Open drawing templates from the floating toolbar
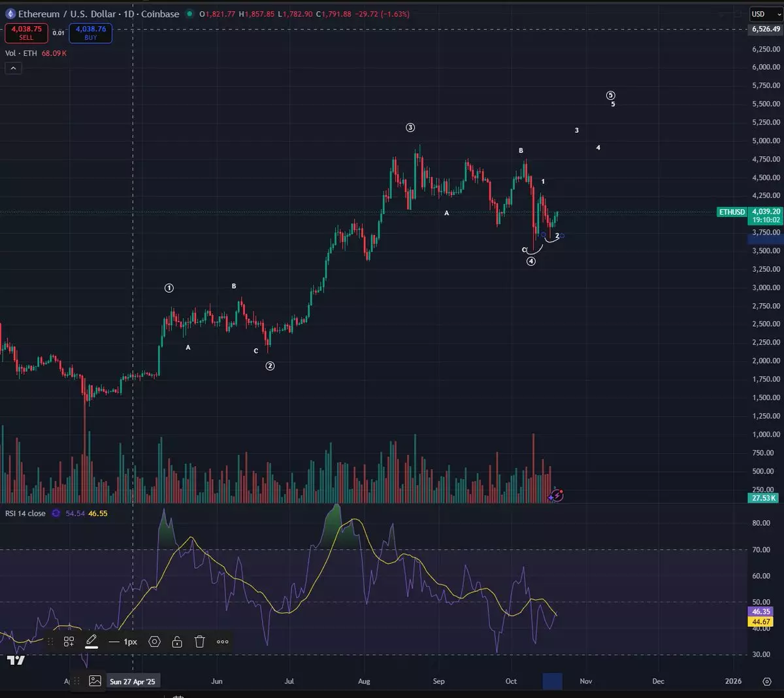Image resolution: width=784 pixels, height=698 pixels. coord(69,642)
